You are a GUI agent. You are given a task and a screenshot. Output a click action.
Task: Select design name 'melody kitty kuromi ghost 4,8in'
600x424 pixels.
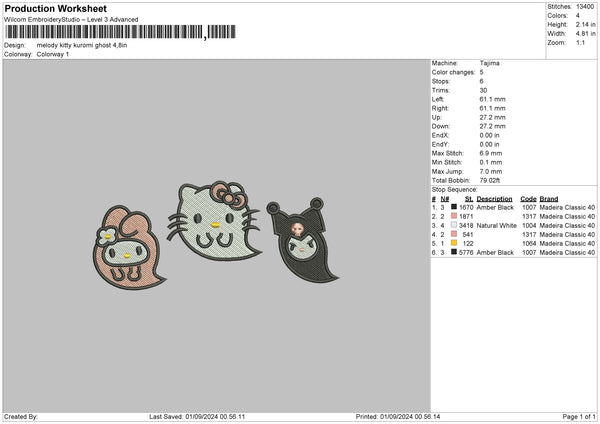(x=82, y=45)
